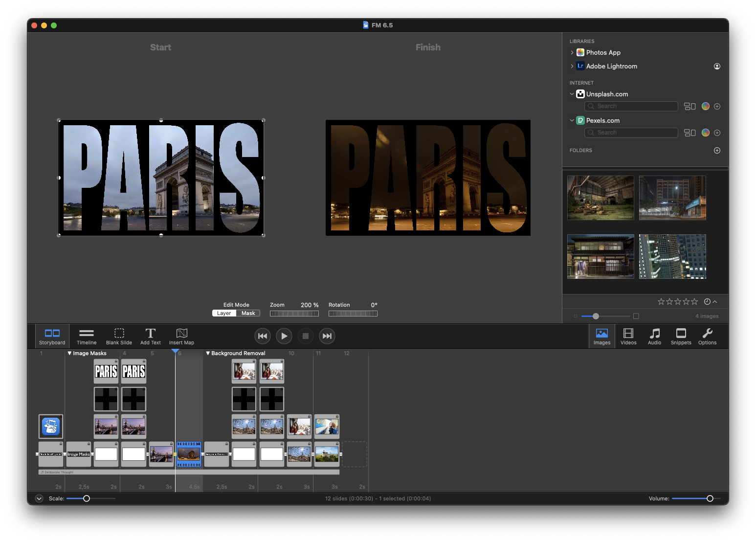Switch to Timeline view
The height and width of the screenshot is (541, 756).
coord(87,336)
